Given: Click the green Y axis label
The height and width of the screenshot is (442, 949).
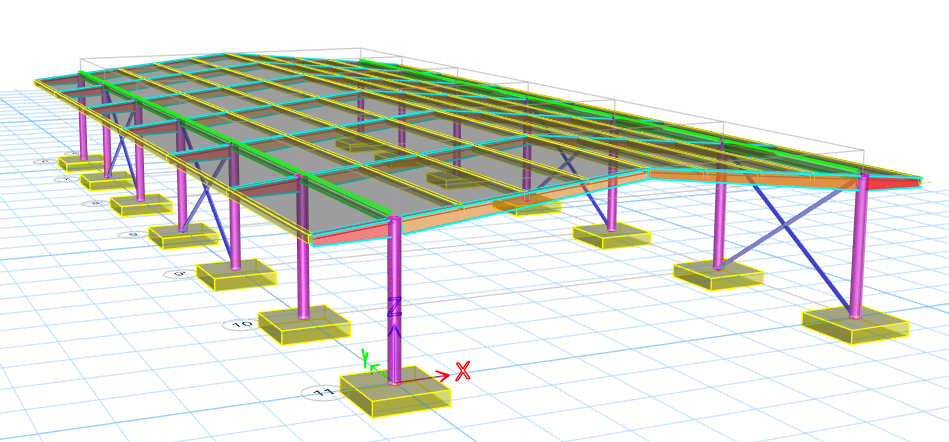Looking at the screenshot, I should pyautogui.click(x=365, y=358).
